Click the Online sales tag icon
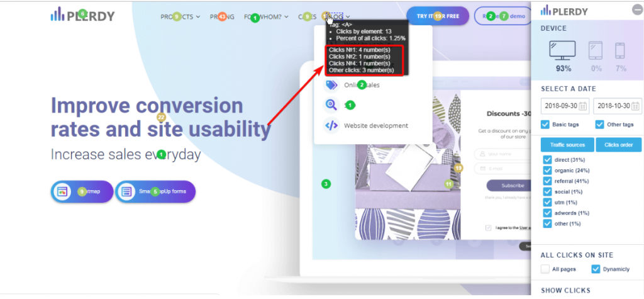Screen dimensions: 644x299 tap(331, 85)
